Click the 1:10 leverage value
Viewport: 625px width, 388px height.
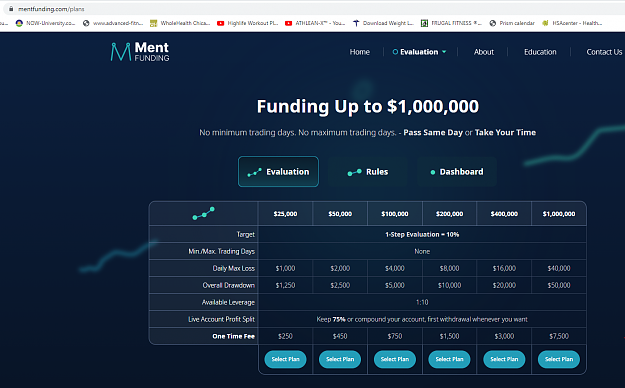(422, 302)
